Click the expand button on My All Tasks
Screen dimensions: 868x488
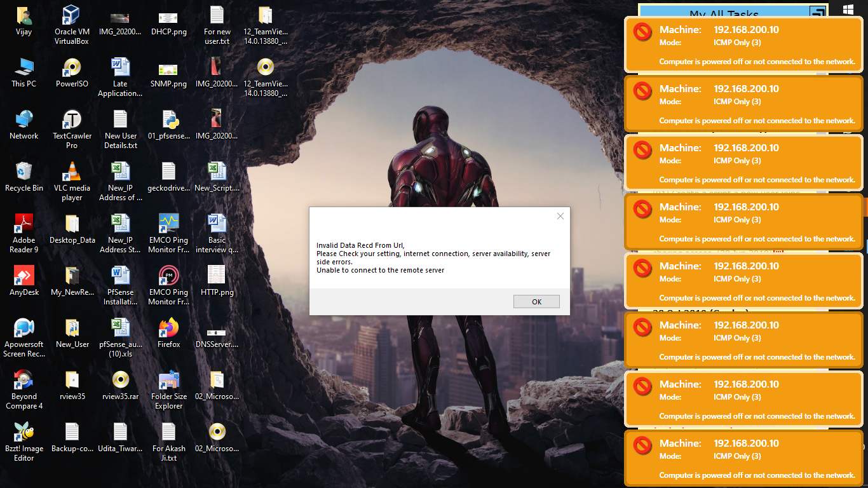pos(817,13)
